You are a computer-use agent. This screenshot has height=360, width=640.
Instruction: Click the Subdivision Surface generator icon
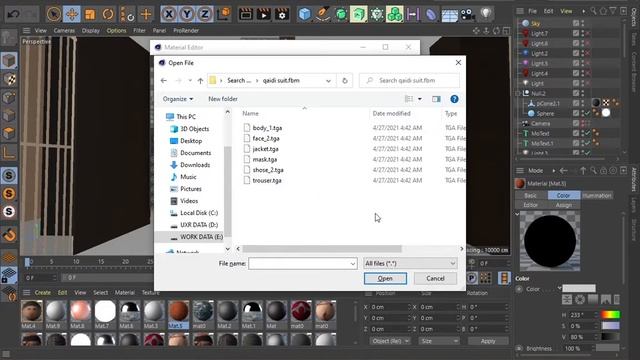pyautogui.click(x=341, y=14)
